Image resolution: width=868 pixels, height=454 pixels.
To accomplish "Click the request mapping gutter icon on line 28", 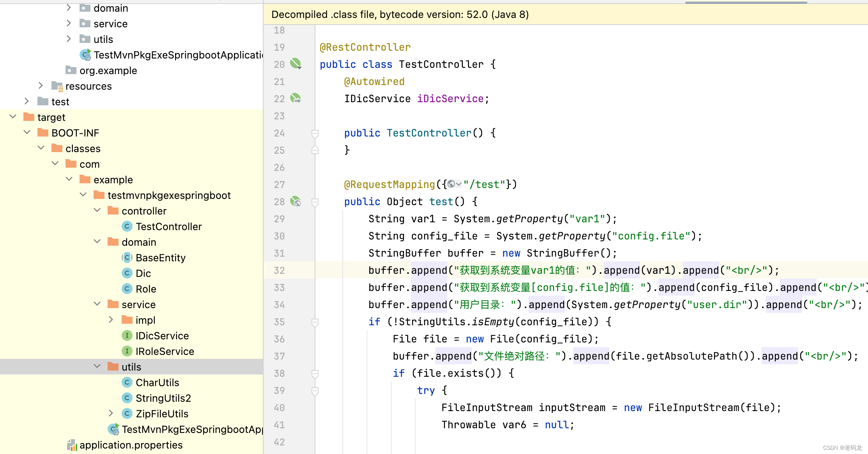I will coord(296,202).
